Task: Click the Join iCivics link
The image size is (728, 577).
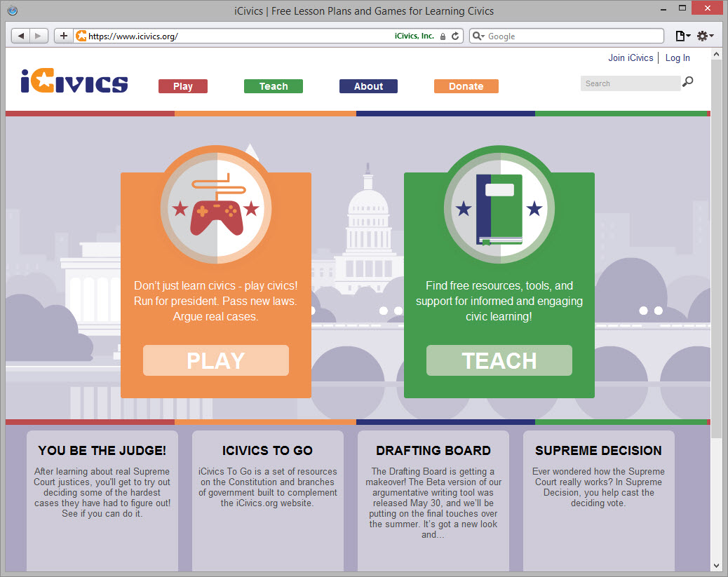Action: coord(630,57)
